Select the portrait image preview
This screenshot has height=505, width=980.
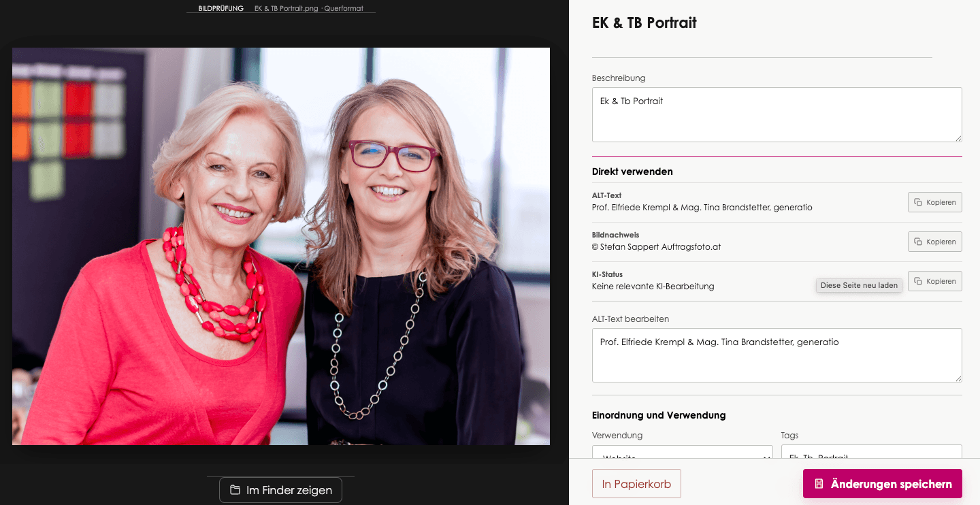click(x=281, y=246)
